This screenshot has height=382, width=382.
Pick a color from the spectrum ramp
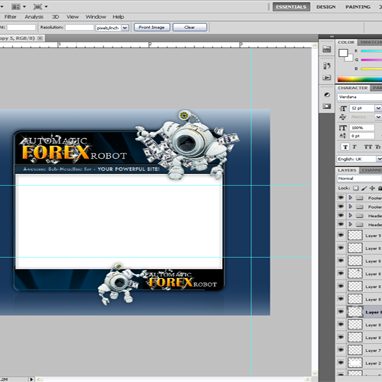pyautogui.click(x=360, y=79)
